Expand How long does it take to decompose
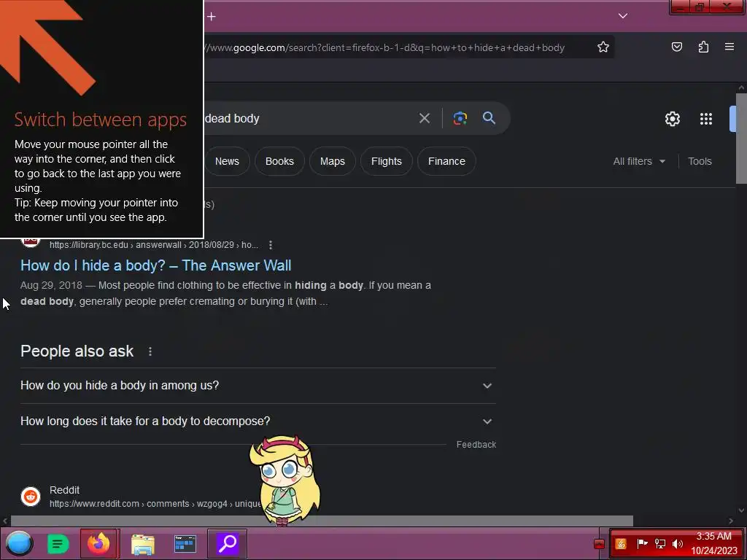This screenshot has width=747, height=560. tap(258, 421)
